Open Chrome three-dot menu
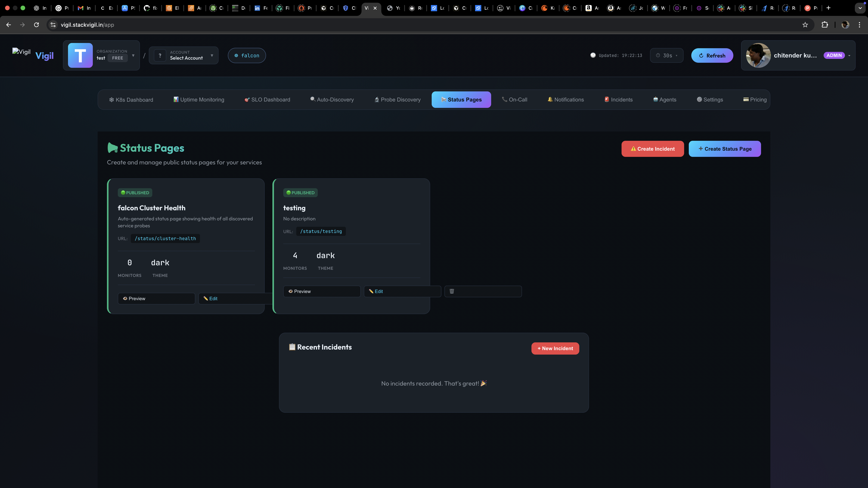The width and height of the screenshot is (868, 488). point(860,25)
